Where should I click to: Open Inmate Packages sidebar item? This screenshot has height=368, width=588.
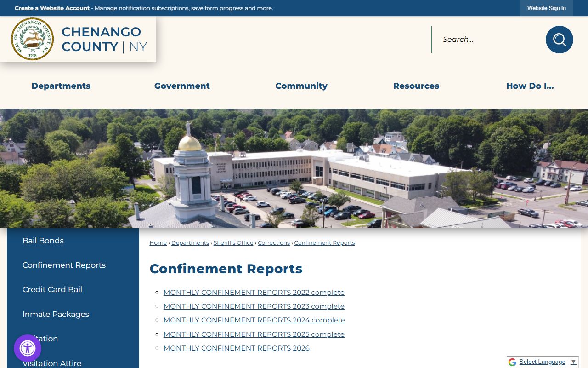click(x=56, y=314)
